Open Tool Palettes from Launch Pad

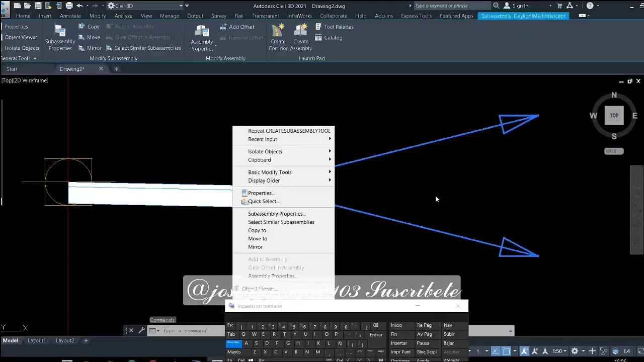[x=334, y=27]
